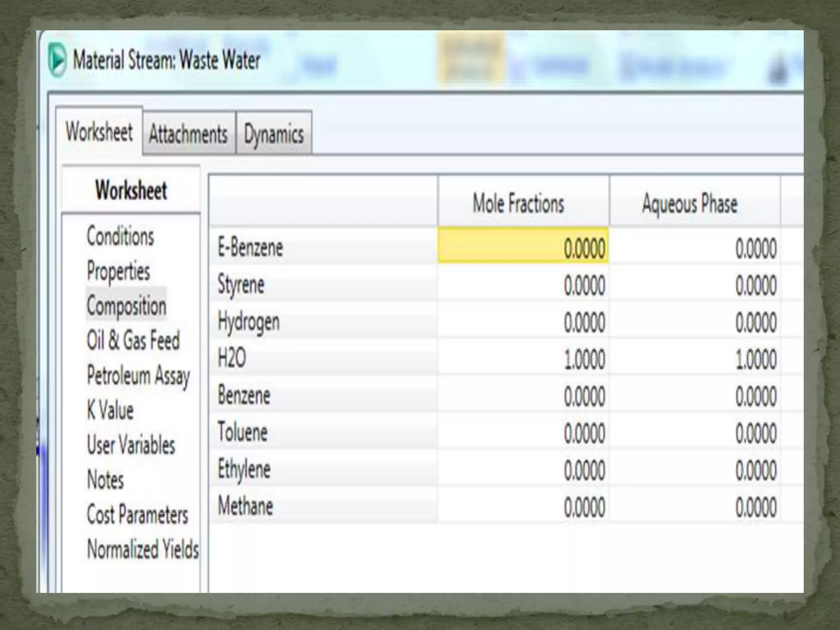840x630 pixels.
Task: Select K Value in worksheet list
Action: click(110, 410)
